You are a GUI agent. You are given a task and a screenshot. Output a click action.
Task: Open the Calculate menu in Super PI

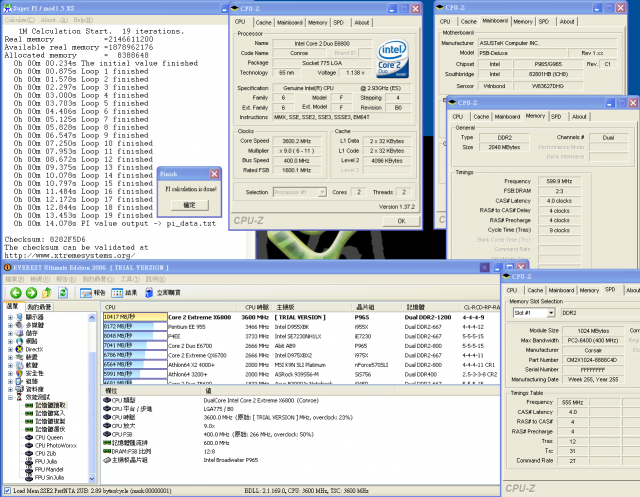tap(20, 20)
